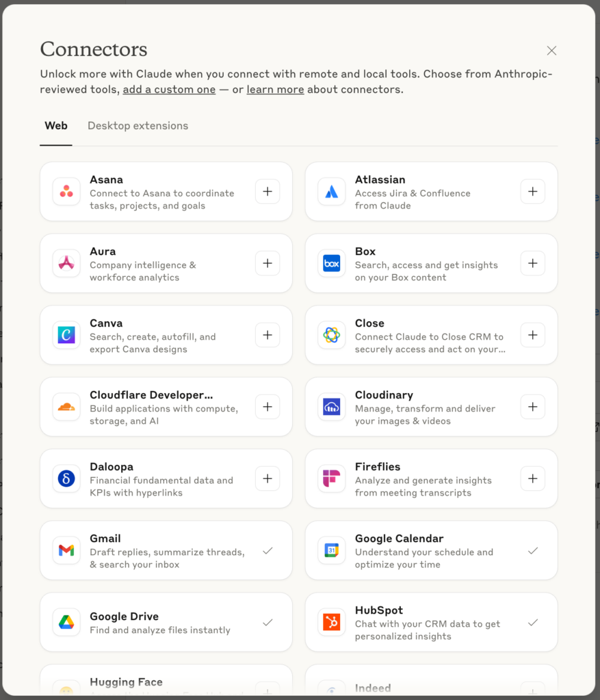The width and height of the screenshot is (600, 700).
Task: Click the Daloopa logo icon
Action: tap(66, 479)
